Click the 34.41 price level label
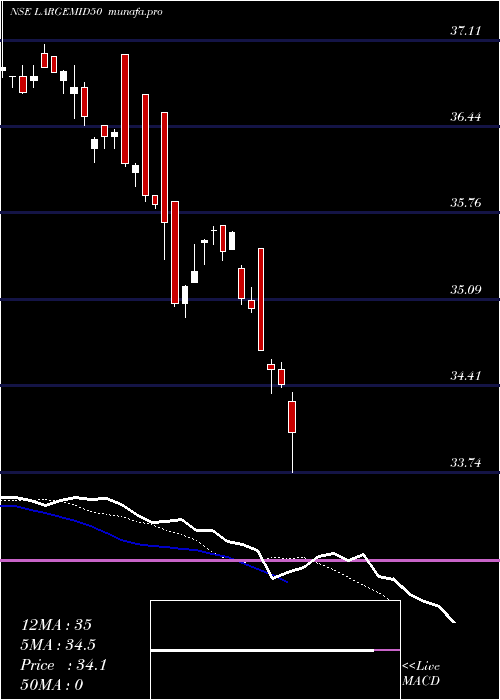 point(465,376)
